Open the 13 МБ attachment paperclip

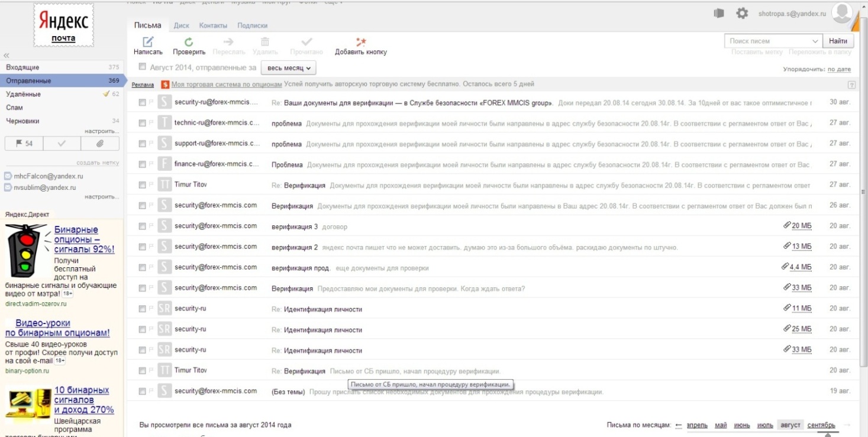click(x=787, y=246)
